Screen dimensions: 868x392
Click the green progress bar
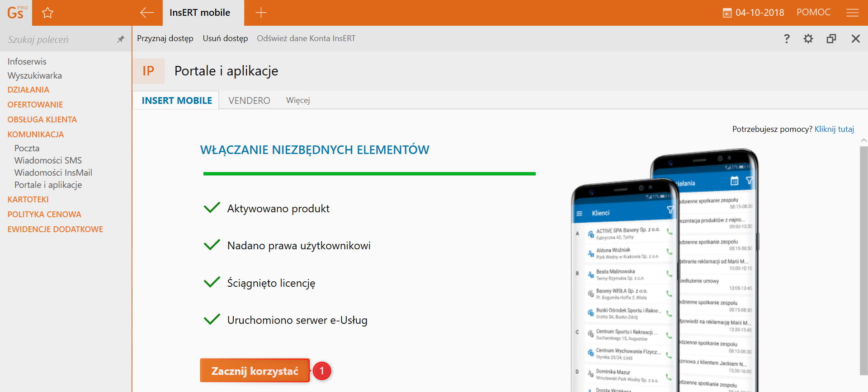point(369,173)
